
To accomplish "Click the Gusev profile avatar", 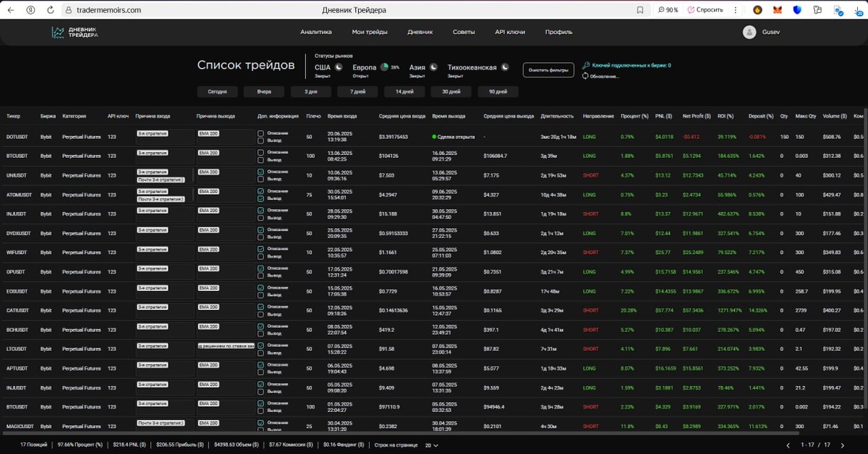I will (x=749, y=32).
